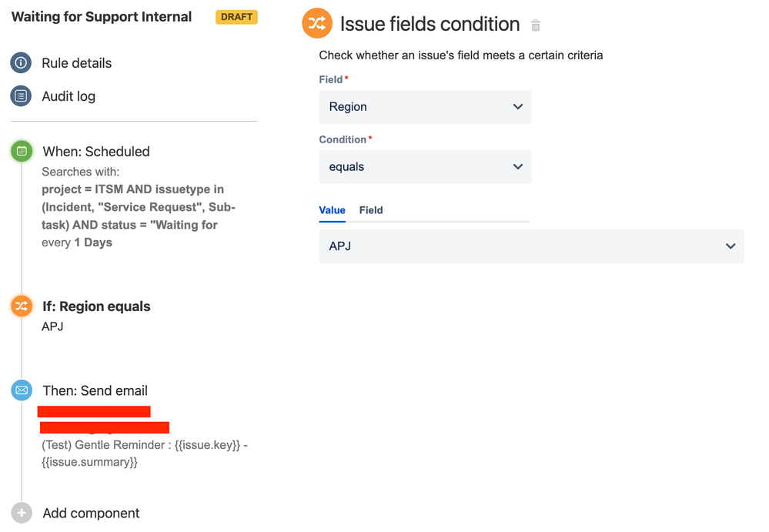Open Rule details link
Image resolution: width=769 pixels, height=532 pixels.
tap(77, 63)
